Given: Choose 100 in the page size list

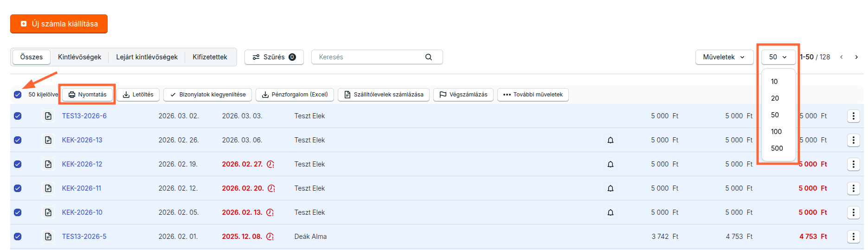Looking at the screenshot, I should tap(776, 132).
